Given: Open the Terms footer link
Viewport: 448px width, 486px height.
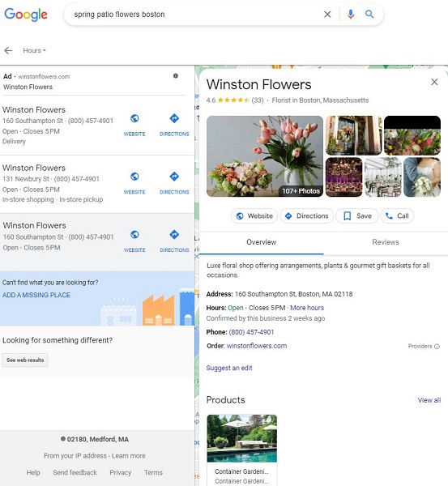Looking at the screenshot, I should [x=153, y=472].
